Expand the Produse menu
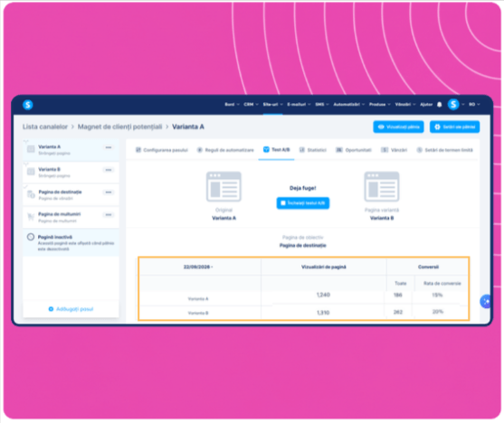Screen dimensions: 504x423 380,104
